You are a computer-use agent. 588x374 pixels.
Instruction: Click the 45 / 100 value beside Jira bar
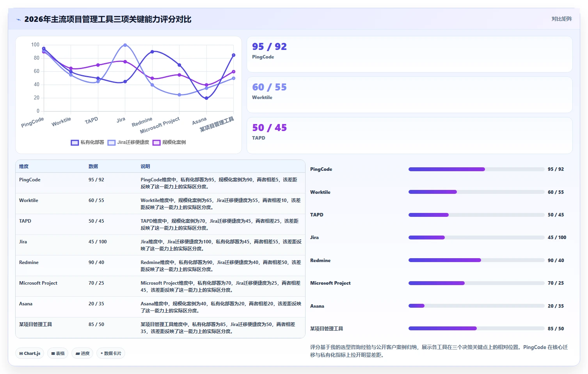coord(557,238)
